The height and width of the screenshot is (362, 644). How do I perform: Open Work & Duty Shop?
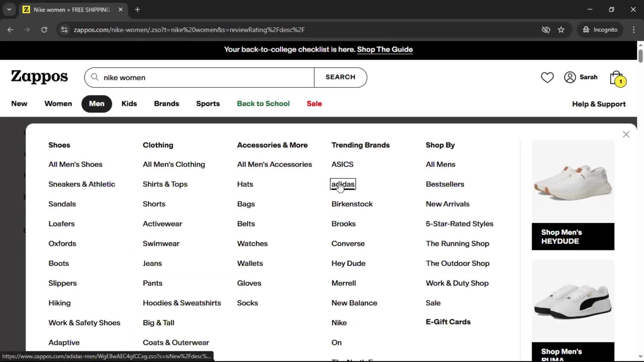(457, 283)
